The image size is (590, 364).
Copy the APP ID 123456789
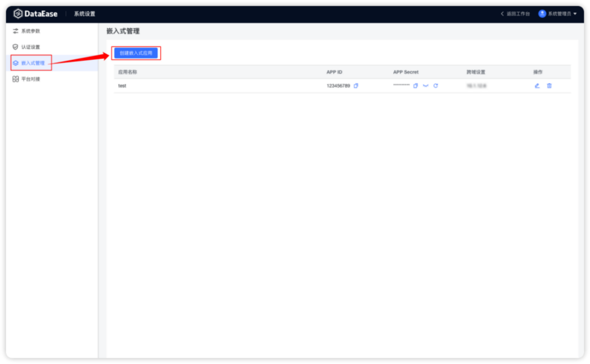356,85
